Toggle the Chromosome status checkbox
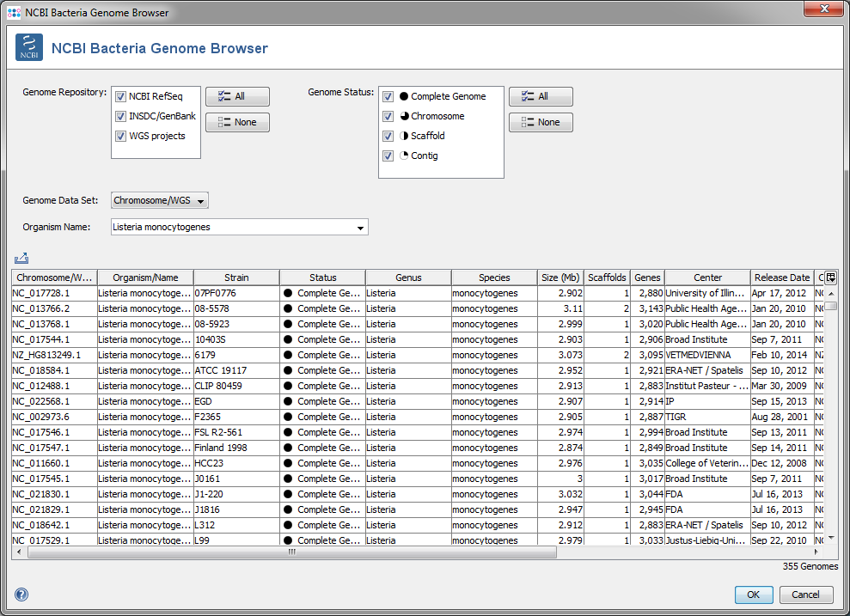 [x=388, y=116]
